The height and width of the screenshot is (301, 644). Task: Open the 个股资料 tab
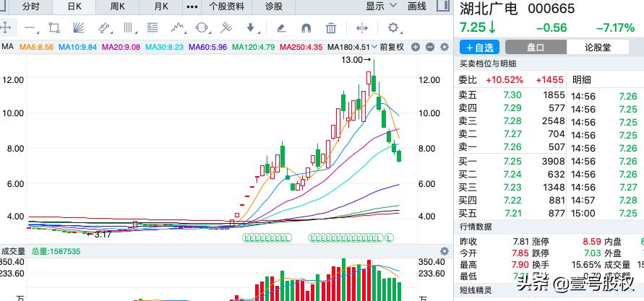(226, 6)
